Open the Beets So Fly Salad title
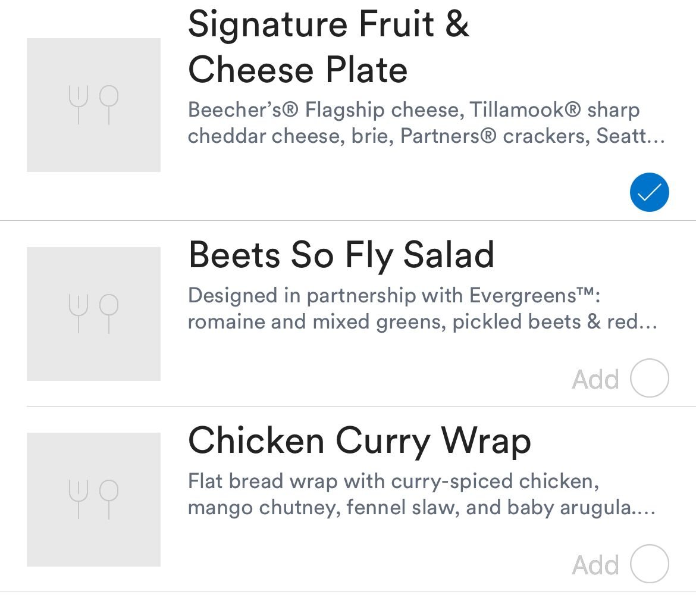This screenshot has height=616, width=696. 341,255
